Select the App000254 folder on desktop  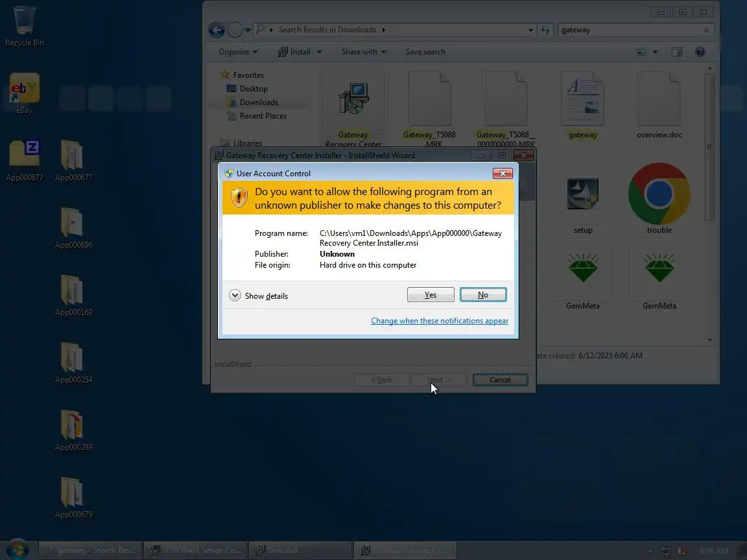tap(73, 363)
